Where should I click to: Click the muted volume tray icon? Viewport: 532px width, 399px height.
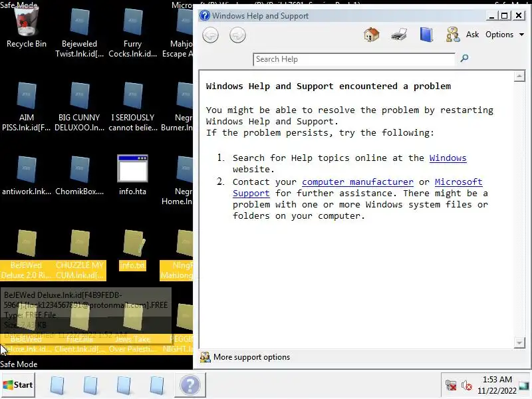click(x=467, y=385)
